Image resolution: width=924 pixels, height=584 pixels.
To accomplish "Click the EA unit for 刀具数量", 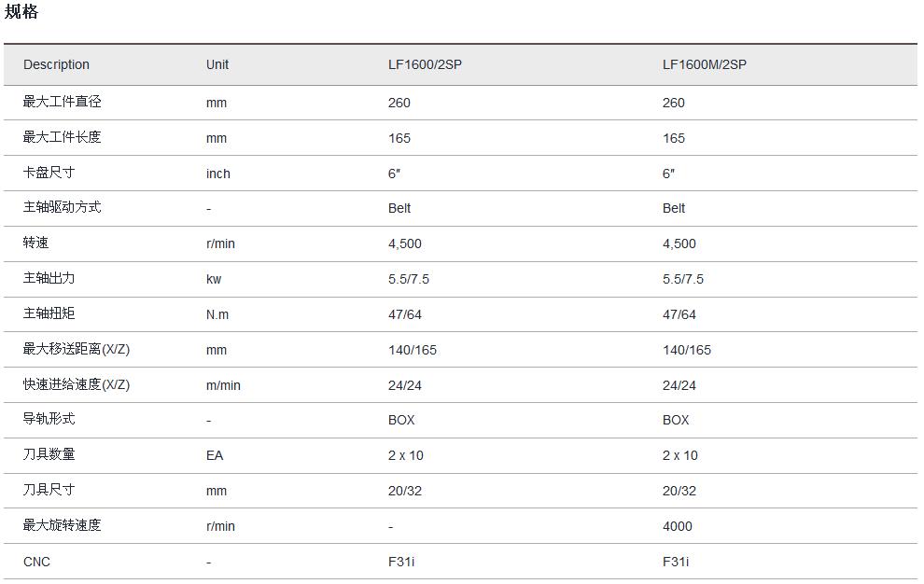I will [215, 455].
